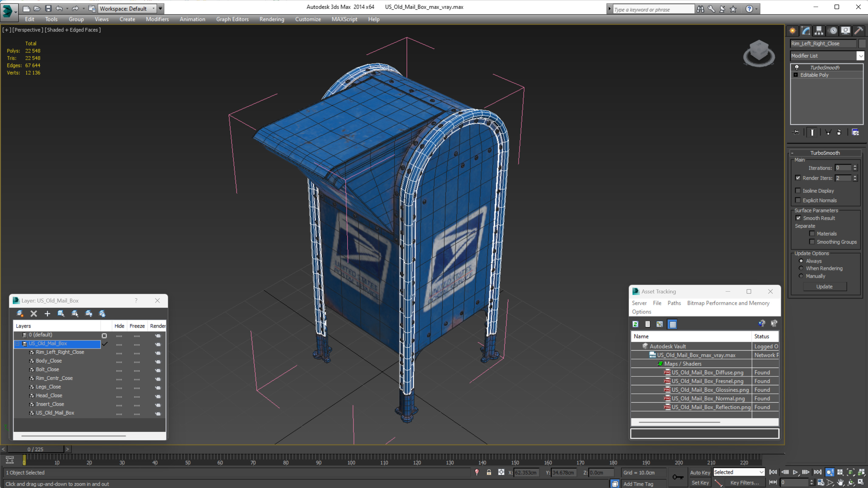Screen dimensions: 868x488
Task: Click Add Selected Objects plus icon in Layer dialog
Action: point(47,313)
